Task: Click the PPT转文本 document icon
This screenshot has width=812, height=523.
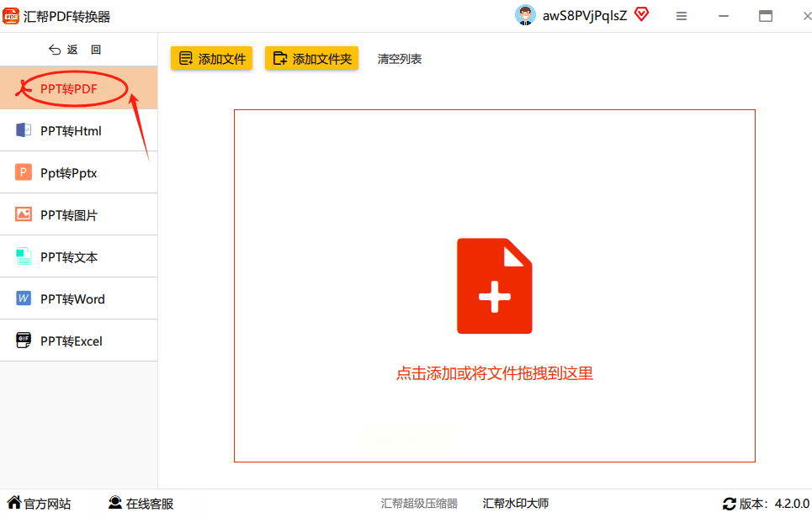Action: pos(24,256)
